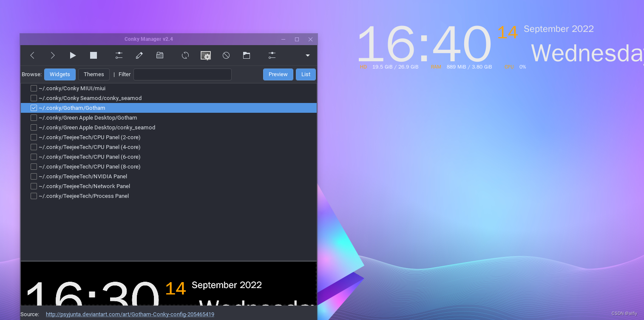
Task: Open widget settings sliders icon beside pencil
Action: pyautogui.click(x=119, y=55)
